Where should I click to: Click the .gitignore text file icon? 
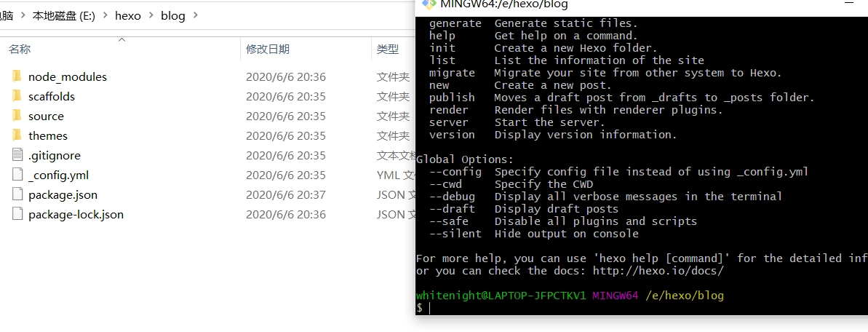pos(17,155)
